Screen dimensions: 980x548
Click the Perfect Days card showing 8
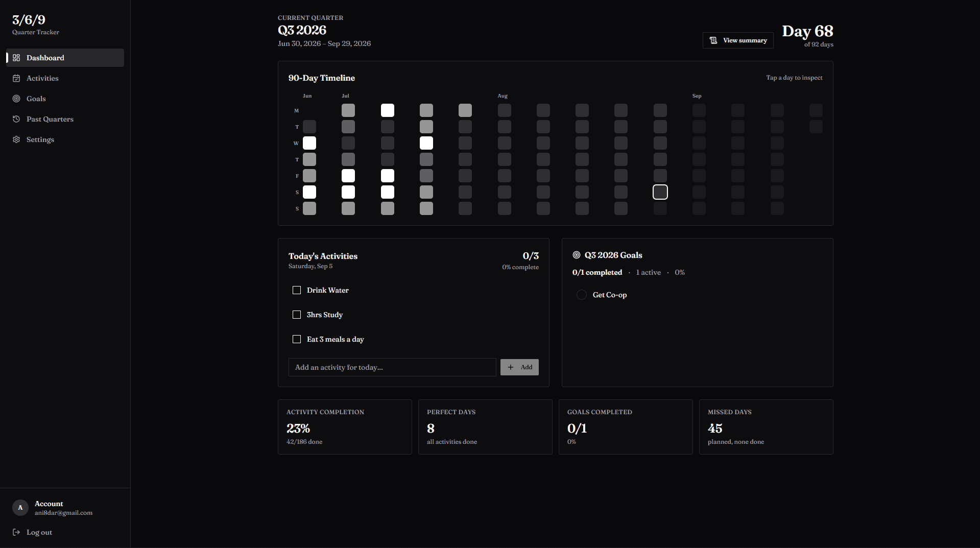pyautogui.click(x=485, y=427)
